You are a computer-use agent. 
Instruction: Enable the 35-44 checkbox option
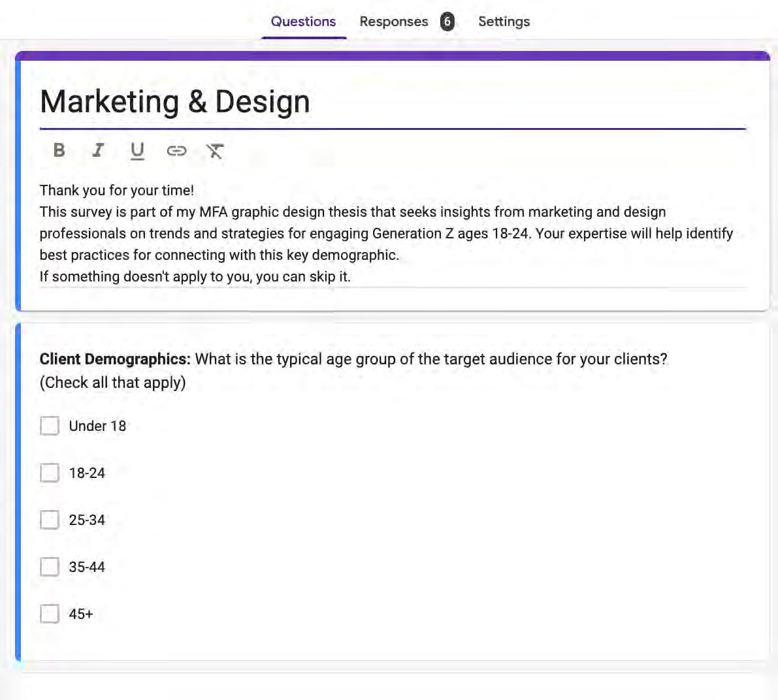[50, 567]
